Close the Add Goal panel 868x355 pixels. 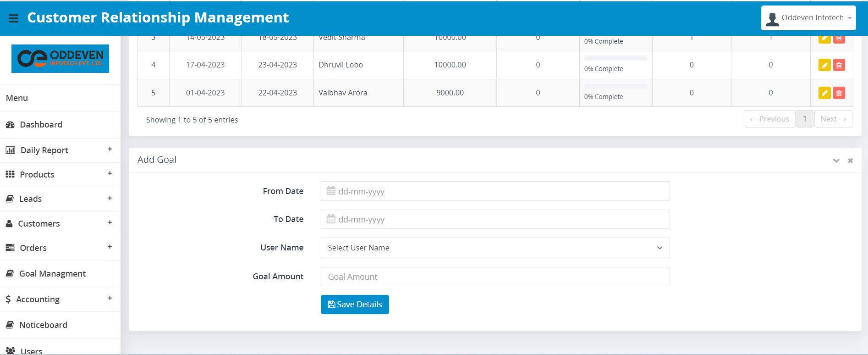coord(850,161)
